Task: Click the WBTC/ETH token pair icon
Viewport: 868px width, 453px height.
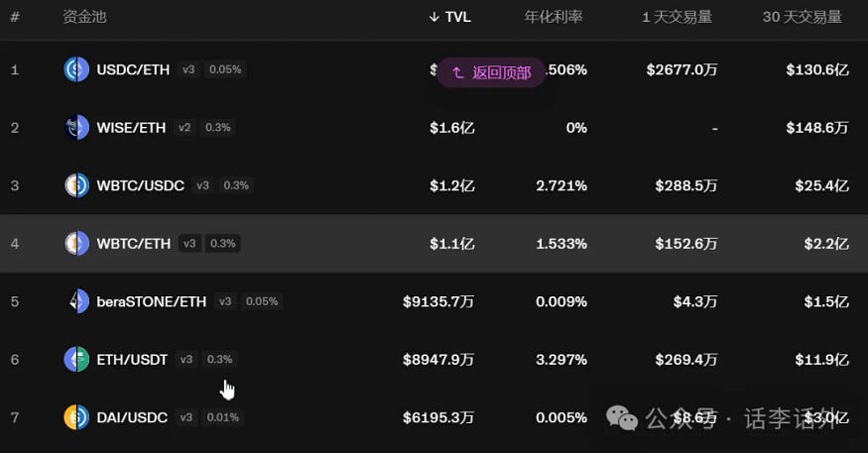Action: [76, 244]
